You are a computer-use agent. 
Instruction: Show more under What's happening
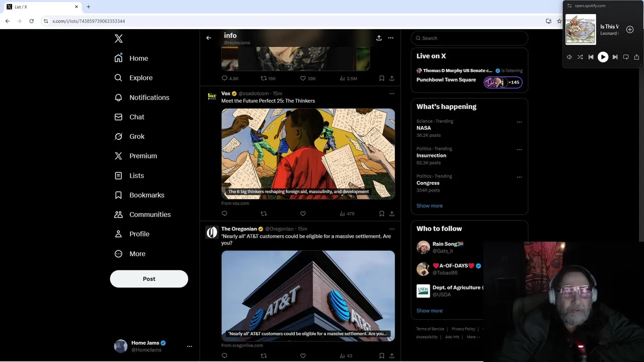point(430,206)
